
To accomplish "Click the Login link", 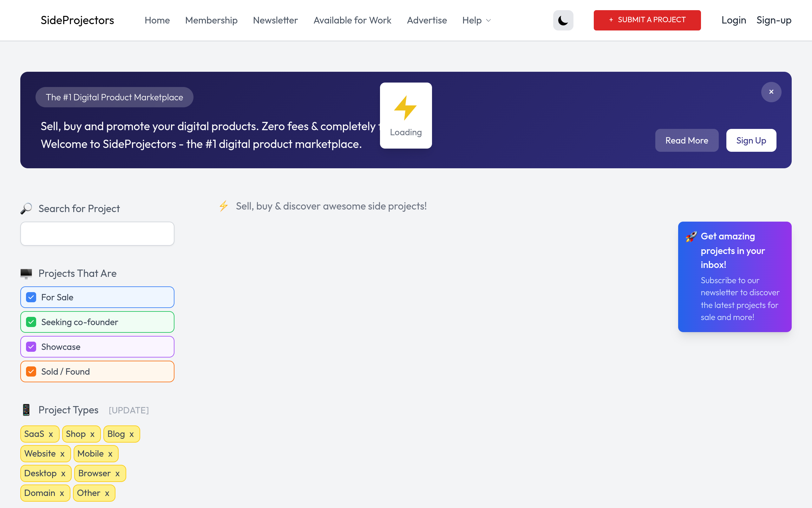I will [x=734, y=21].
